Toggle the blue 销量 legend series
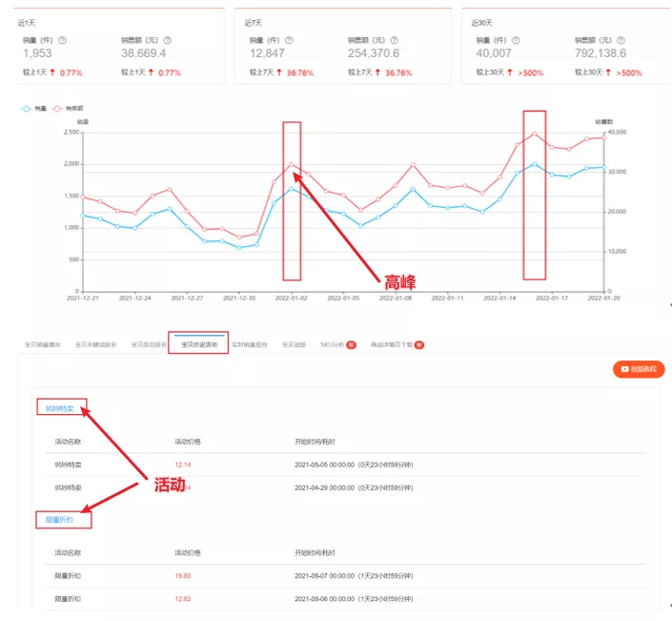Image resolution: width=672 pixels, height=621 pixels. tap(33, 109)
